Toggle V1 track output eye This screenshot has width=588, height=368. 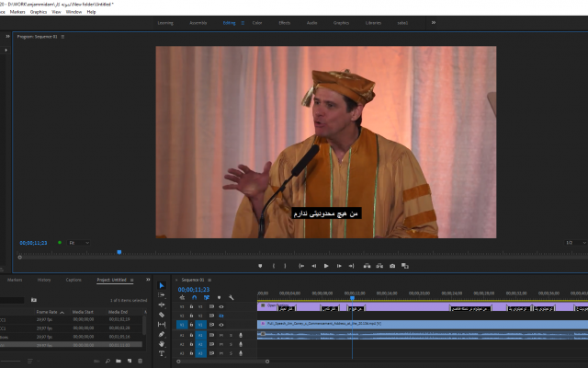coord(221,325)
